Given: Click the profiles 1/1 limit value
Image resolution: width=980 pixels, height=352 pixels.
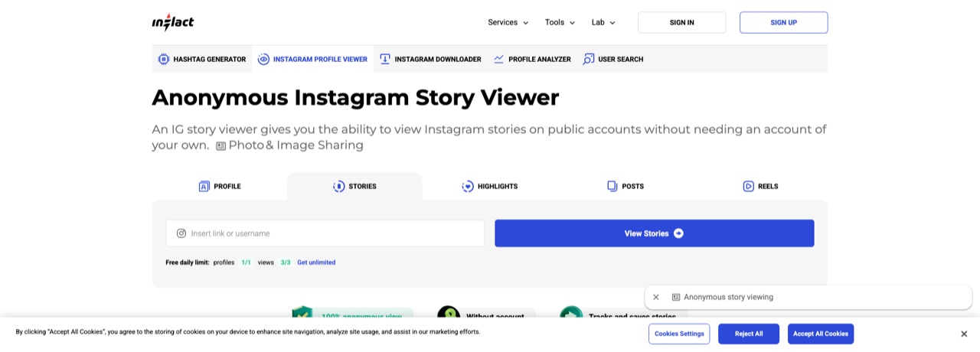Looking at the screenshot, I should 246,262.
